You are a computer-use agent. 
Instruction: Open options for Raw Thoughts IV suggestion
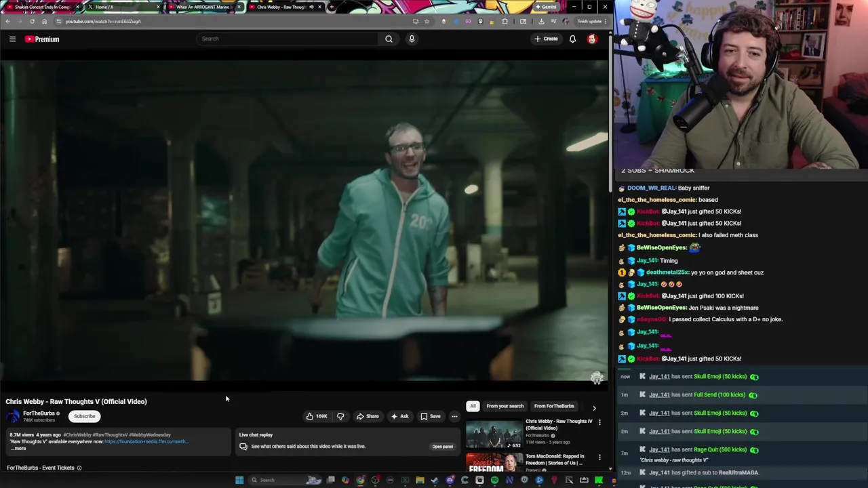599,422
